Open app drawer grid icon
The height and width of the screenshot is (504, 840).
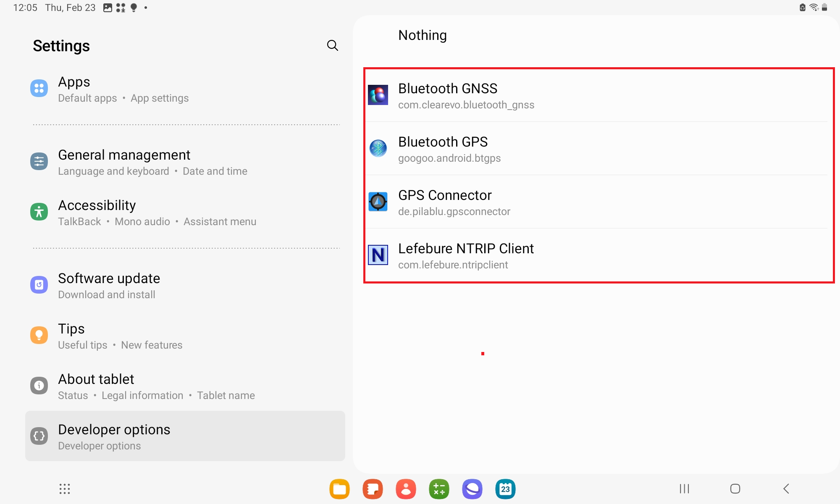coord(64,489)
